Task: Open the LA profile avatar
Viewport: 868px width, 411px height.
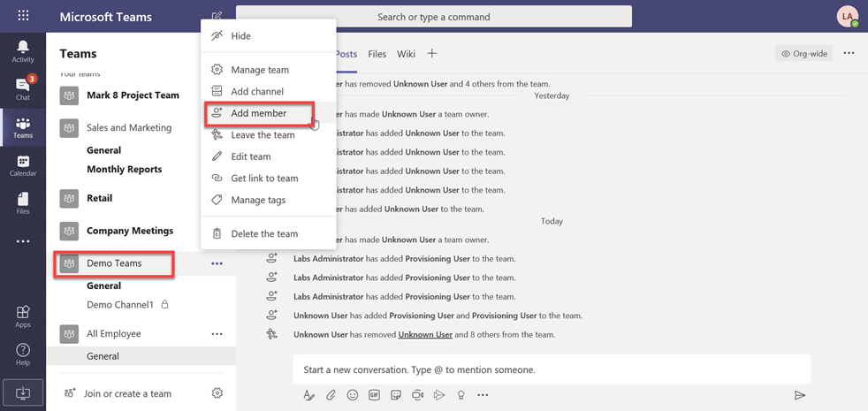Action: pos(848,16)
